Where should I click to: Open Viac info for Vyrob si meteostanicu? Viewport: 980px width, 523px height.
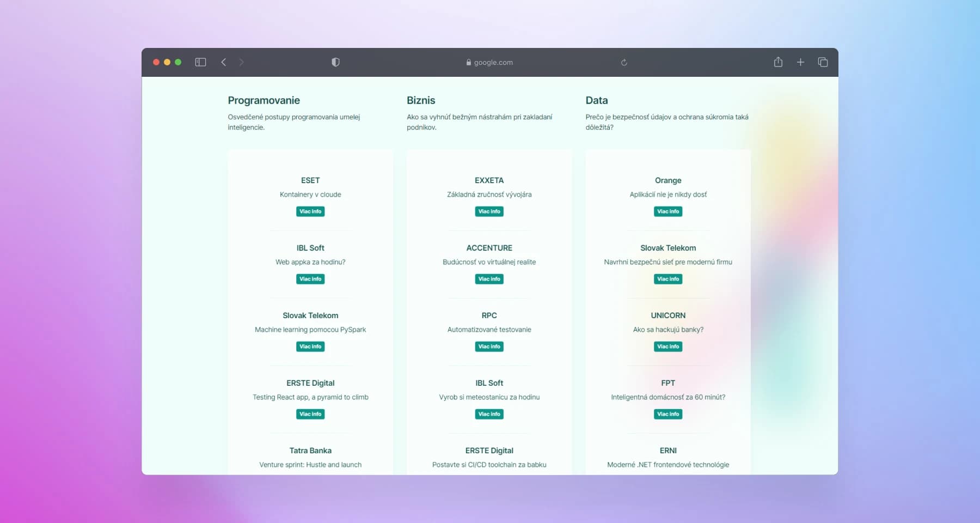pyautogui.click(x=489, y=414)
